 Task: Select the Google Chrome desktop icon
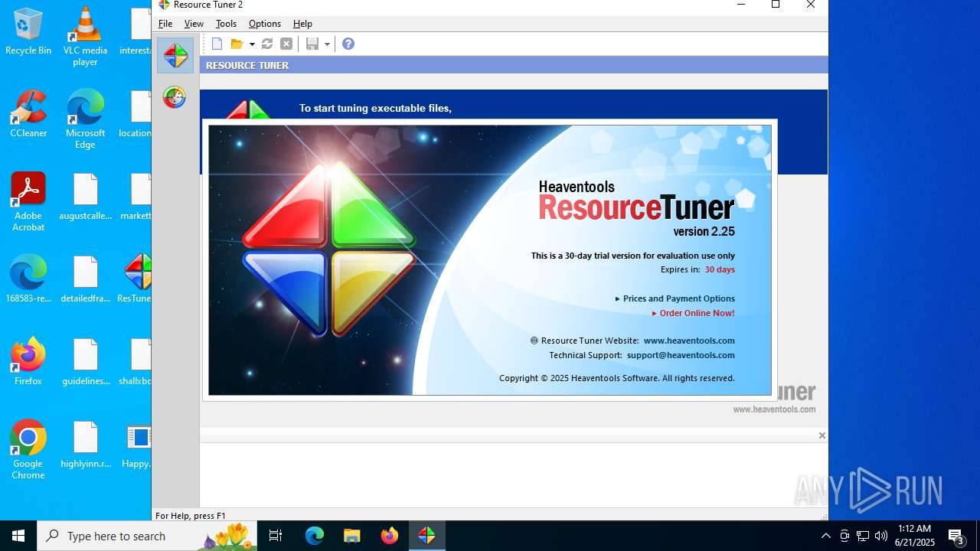(28, 451)
